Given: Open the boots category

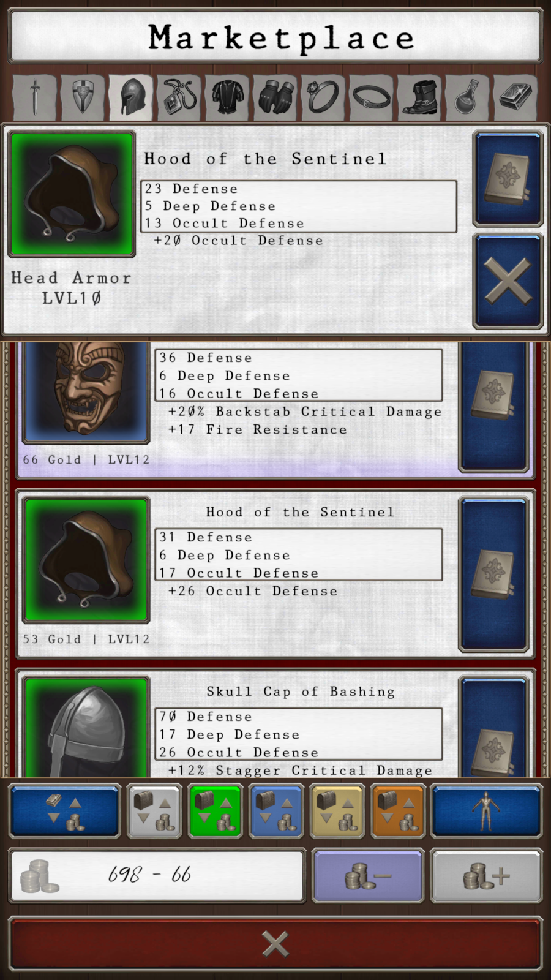Looking at the screenshot, I should click(x=420, y=97).
